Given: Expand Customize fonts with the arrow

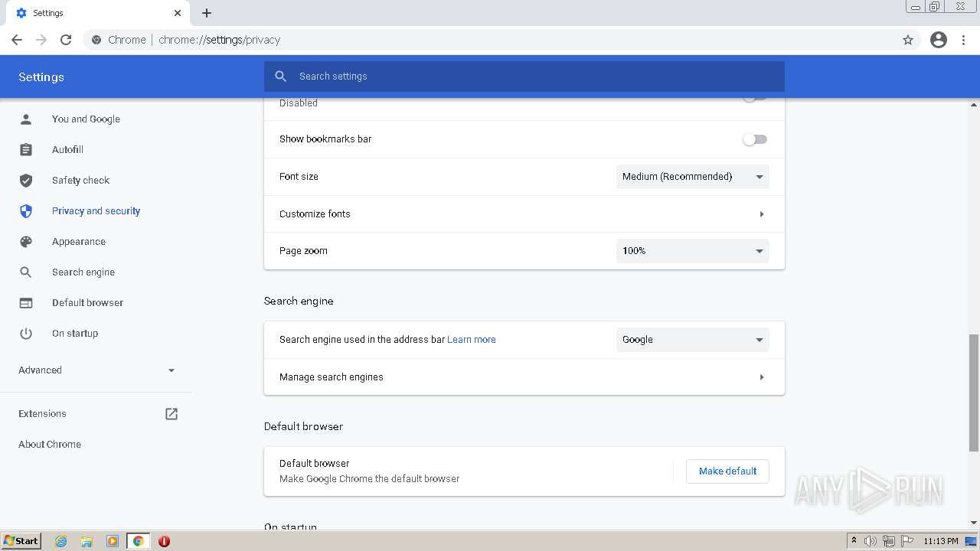Looking at the screenshot, I should point(761,214).
